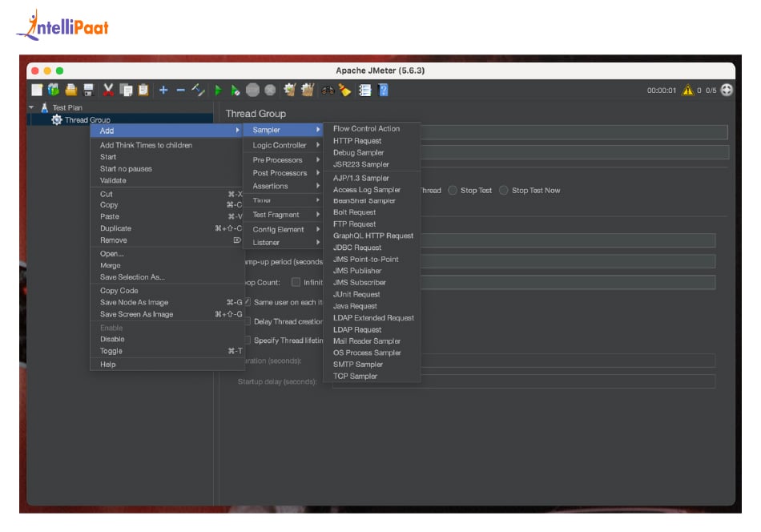The width and height of the screenshot is (761, 532).
Task: Choose JUnit Request menu item
Action: tap(371, 294)
